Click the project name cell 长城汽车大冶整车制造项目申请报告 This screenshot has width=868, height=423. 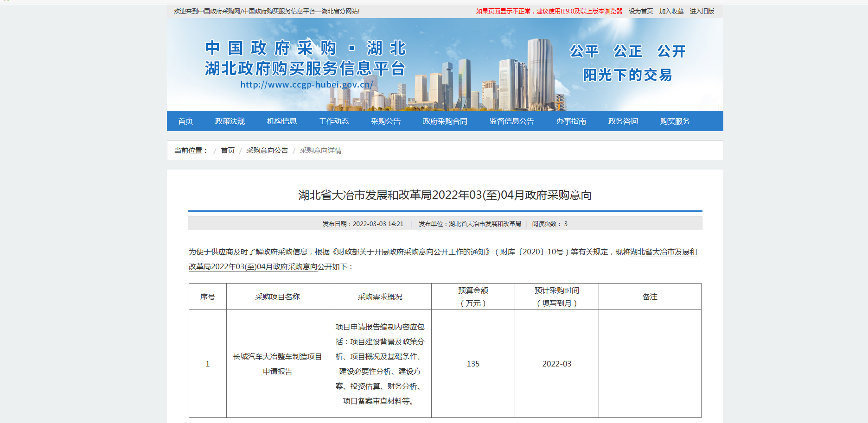(278, 364)
